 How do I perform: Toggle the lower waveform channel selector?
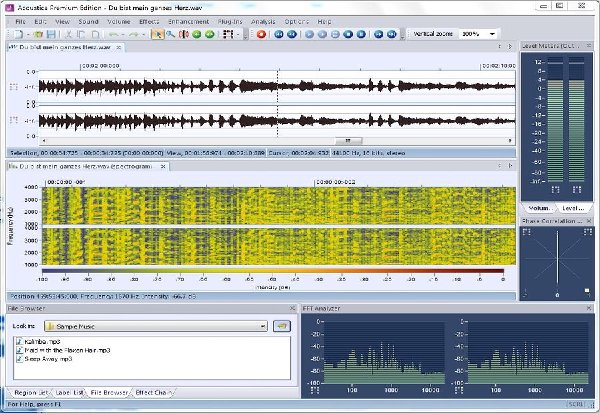[x=14, y=120]
